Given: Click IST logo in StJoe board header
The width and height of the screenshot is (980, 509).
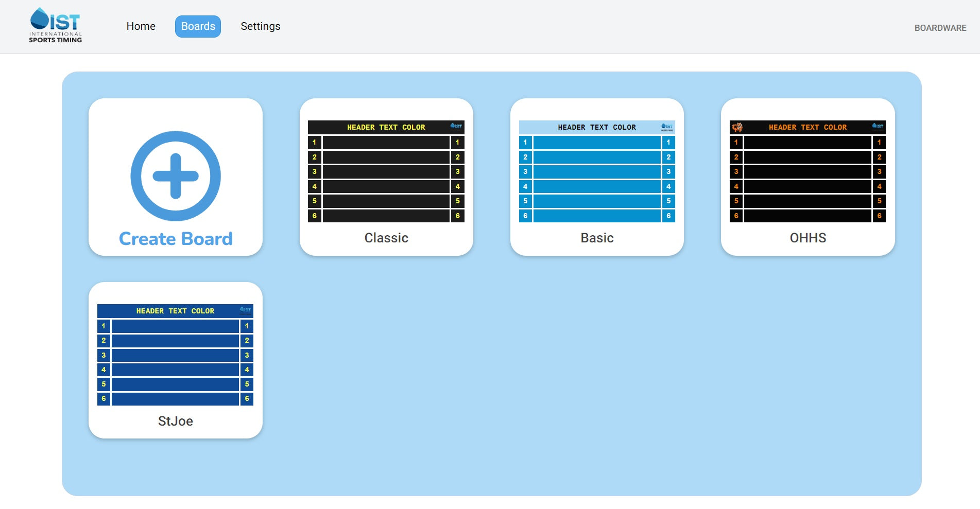Looking at the screenshot, I should pyautogui.click(x=246, y=310).
